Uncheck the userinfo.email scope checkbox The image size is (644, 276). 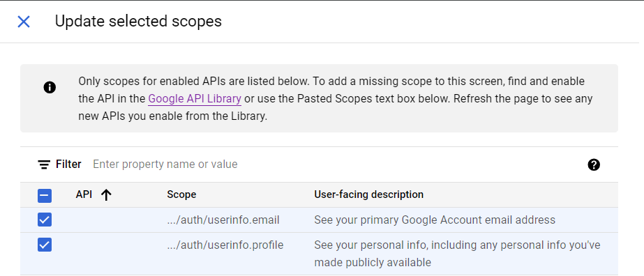(x=45, y=220)
